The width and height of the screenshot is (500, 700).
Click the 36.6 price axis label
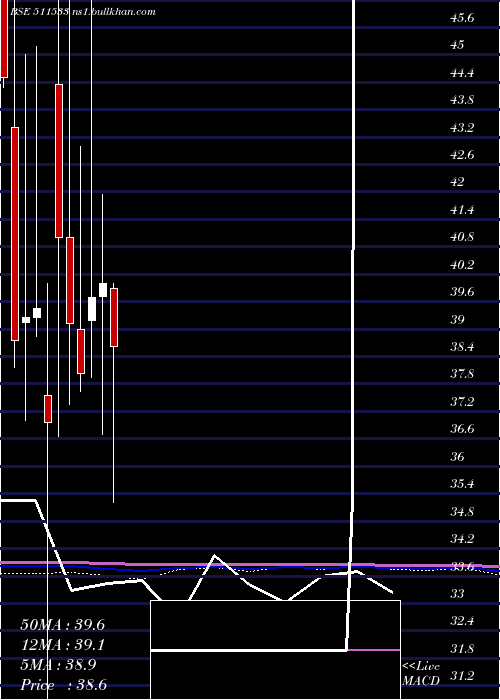[x=462, y=429]
